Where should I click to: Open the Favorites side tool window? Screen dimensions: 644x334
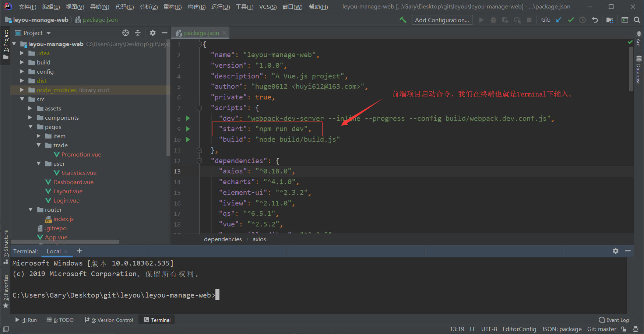point(6,292)
